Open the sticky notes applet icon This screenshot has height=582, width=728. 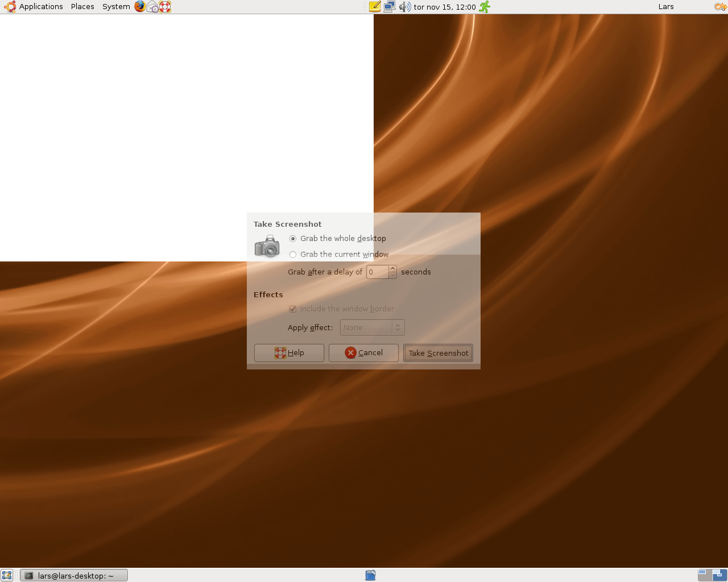(x=375, y=7)
